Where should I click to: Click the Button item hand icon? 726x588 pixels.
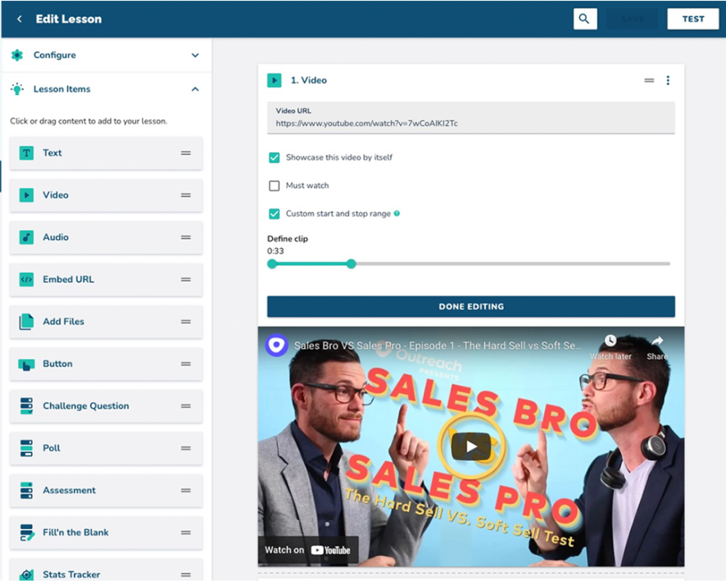(x=26, y=364)
